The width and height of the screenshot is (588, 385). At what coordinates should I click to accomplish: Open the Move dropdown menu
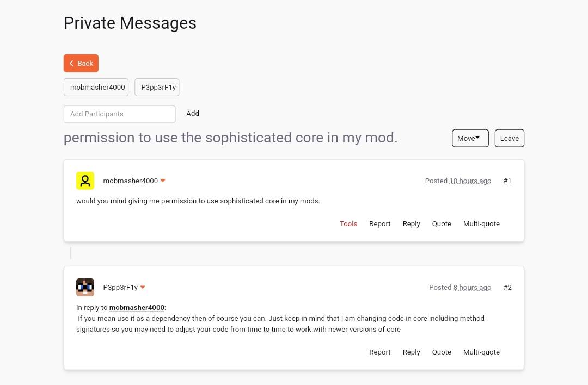click(x=470, y=138)
